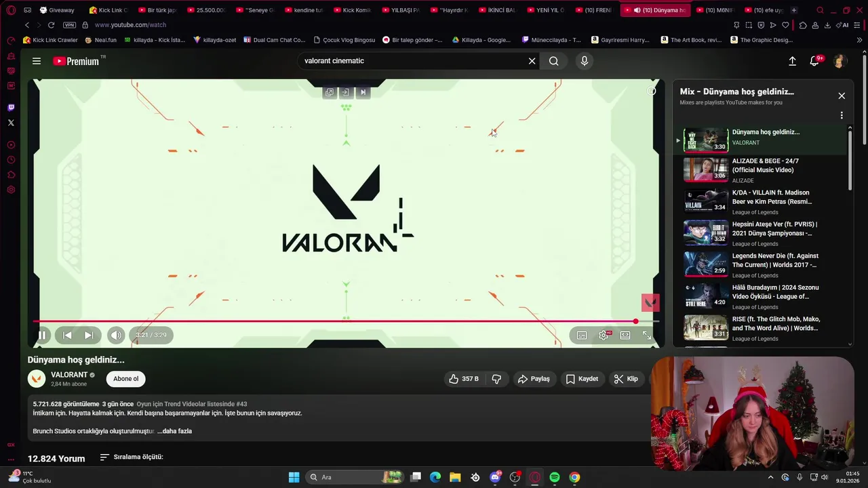Open the Create upload icon
This screenshot has height=488, width=868.
[x=792, y=61]
